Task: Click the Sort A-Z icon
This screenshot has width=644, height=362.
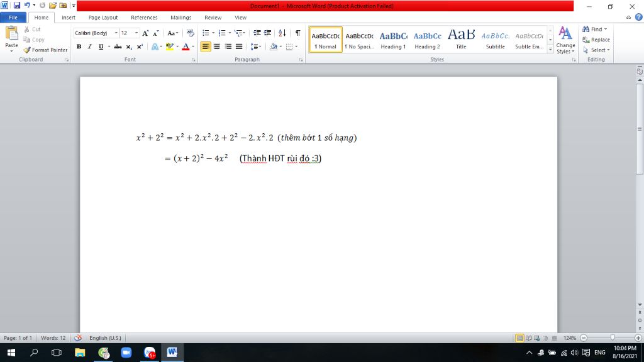Action: click(282, 33)
